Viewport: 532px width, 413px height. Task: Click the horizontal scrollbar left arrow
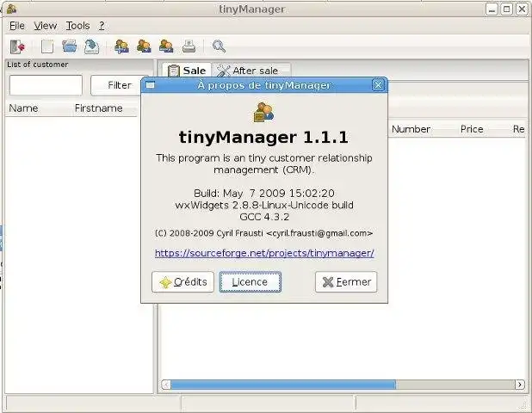point(166,385)
